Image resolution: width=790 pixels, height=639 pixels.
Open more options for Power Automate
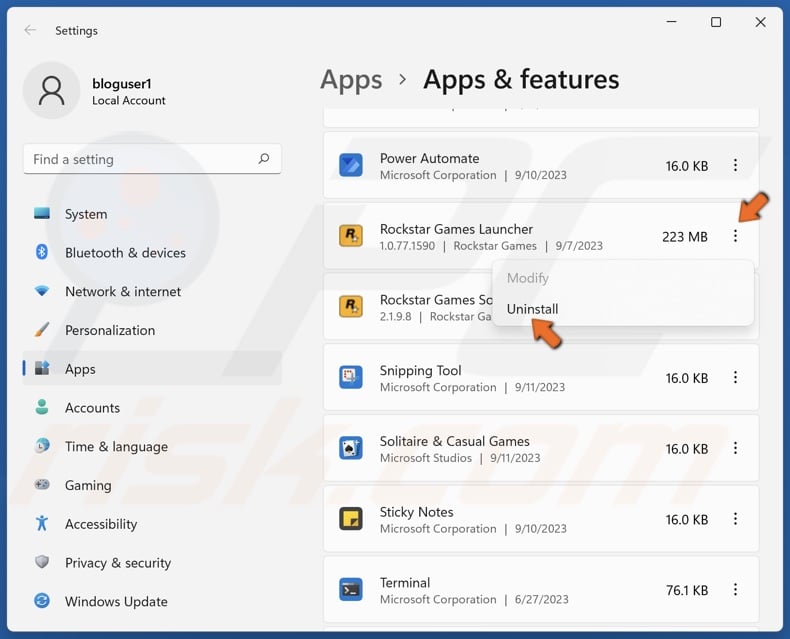(735, 165)
